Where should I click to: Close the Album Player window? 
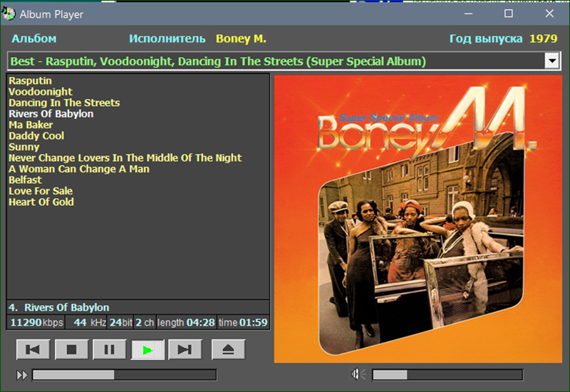coord(549,14)
